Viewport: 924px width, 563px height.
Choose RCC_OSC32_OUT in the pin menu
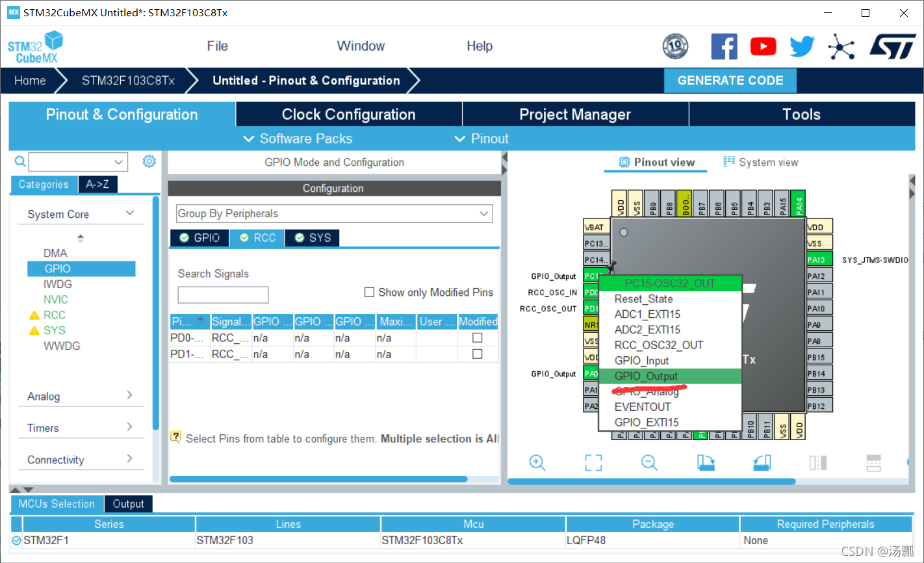pos(670,345)
